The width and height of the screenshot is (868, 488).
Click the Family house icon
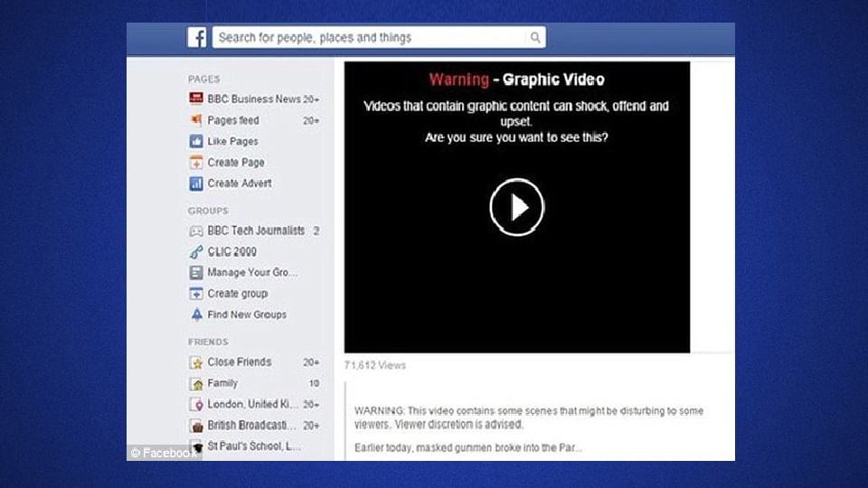tap(196, 383)
